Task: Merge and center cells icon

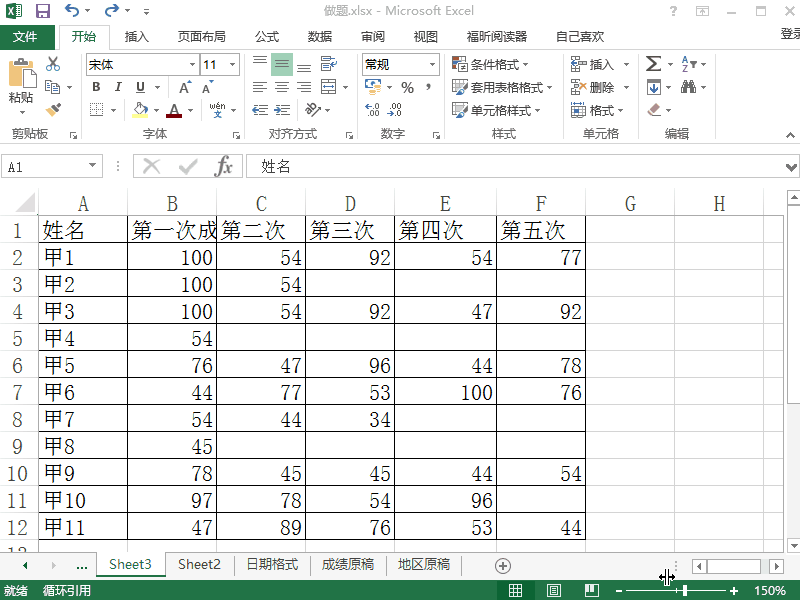Action: (328, 87)
